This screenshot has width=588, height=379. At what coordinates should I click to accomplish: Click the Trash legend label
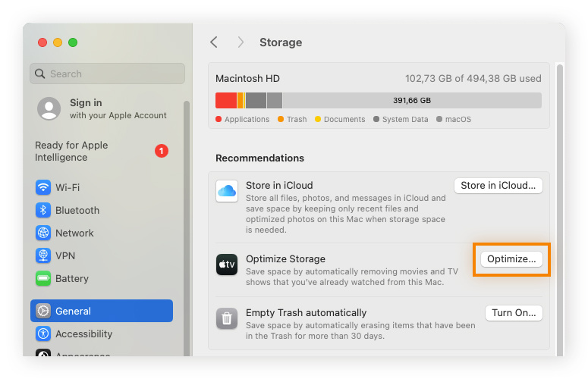(x=297, y=119)
